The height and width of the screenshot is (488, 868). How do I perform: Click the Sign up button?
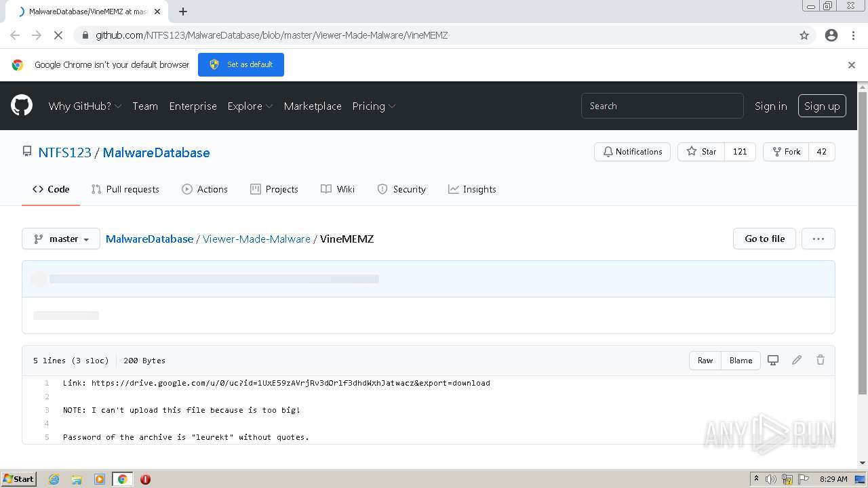(822, 106)
